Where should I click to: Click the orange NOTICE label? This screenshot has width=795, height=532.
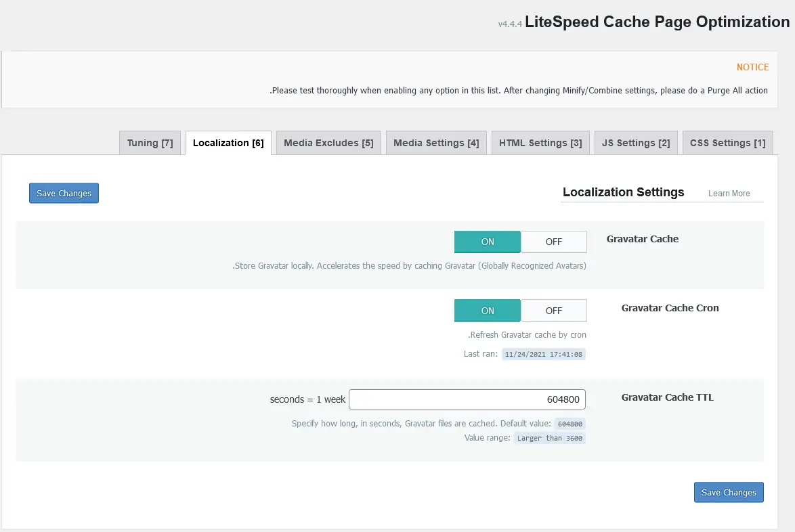[x=752, y=67]
